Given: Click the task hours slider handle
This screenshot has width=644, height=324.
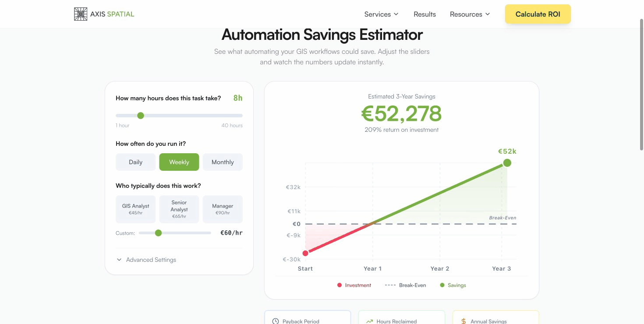Looking at the screenshot, I should (141, 116).
